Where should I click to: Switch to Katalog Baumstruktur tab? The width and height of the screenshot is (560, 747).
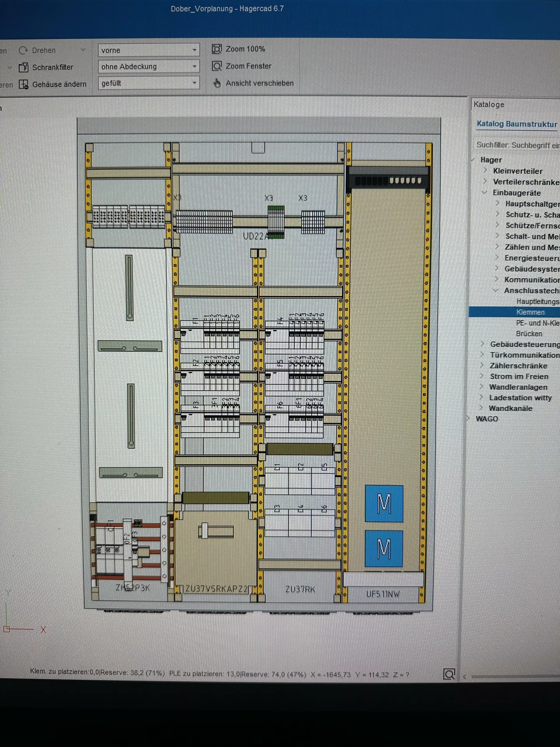click(516, 124)
